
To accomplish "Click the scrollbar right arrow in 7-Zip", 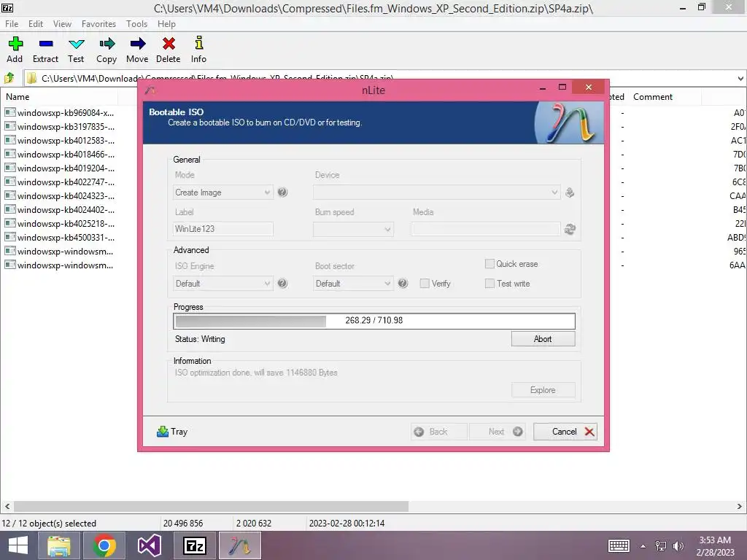I will tap(740, 506).
